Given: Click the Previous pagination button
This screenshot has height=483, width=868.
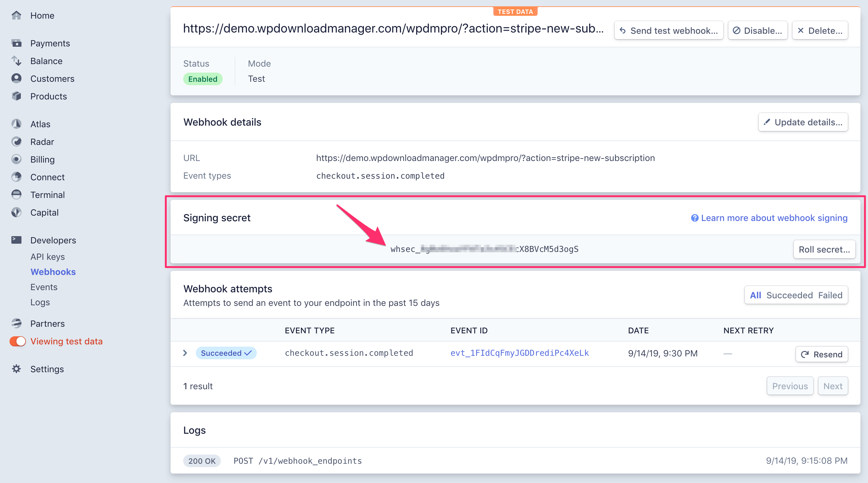Looking at the screenshot, I should 790,386.
